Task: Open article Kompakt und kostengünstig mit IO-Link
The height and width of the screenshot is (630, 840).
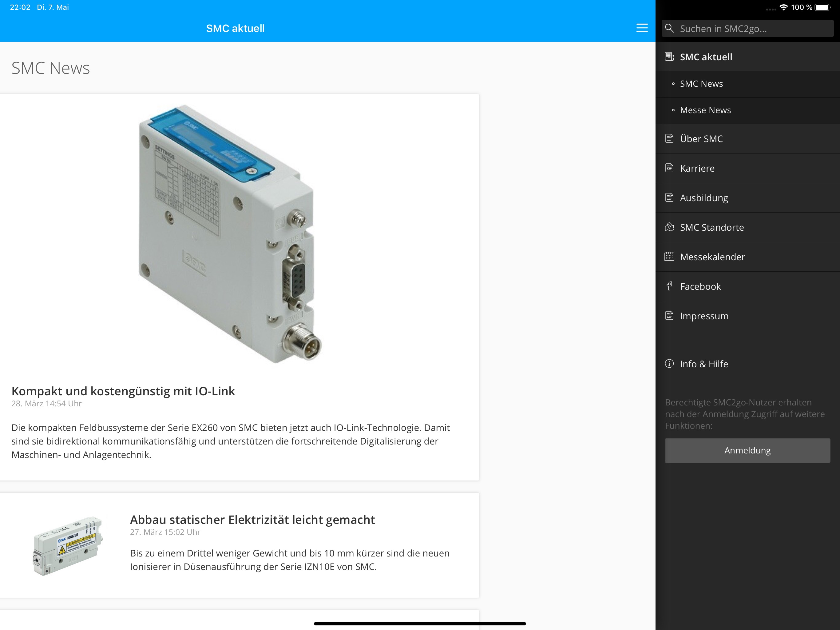Action: click(123, 391)
